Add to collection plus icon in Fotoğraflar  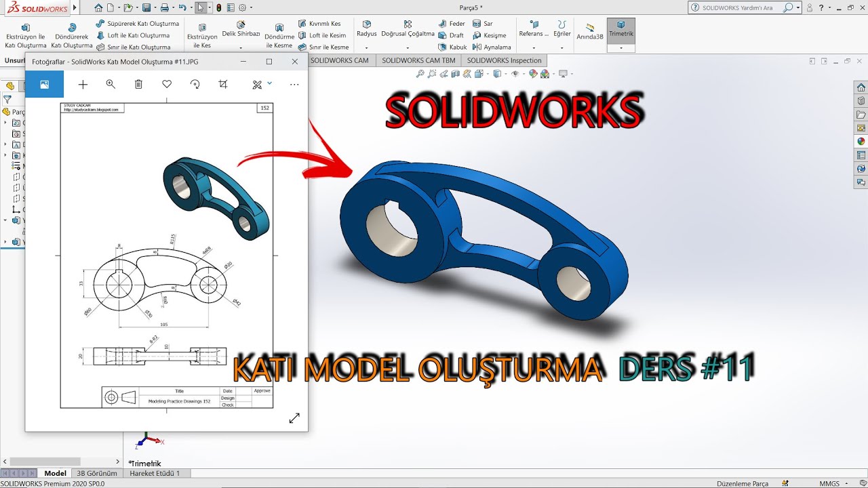[83, 85]
